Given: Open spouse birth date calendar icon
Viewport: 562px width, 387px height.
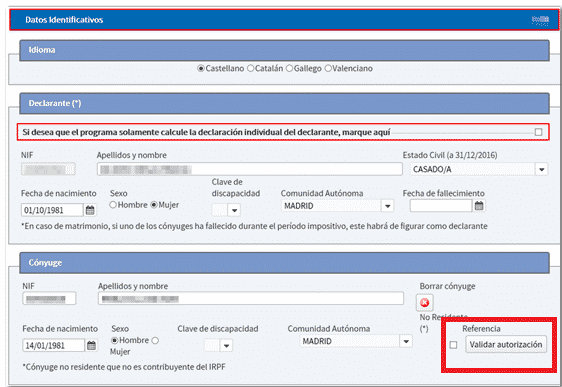Looking at the screenshot, I should tap(92, 345).
